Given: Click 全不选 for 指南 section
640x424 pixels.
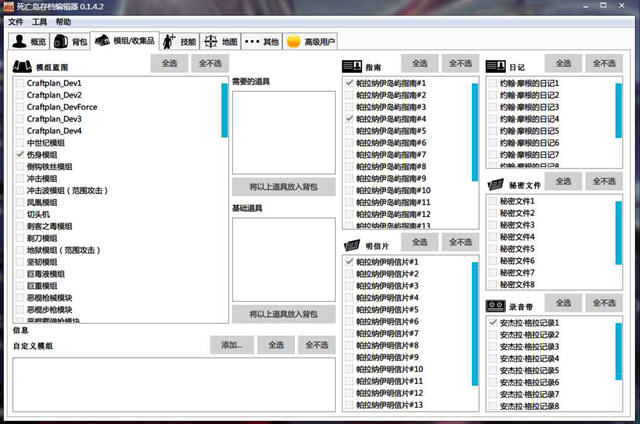Looking at the screenshot, I should (460, 63).
